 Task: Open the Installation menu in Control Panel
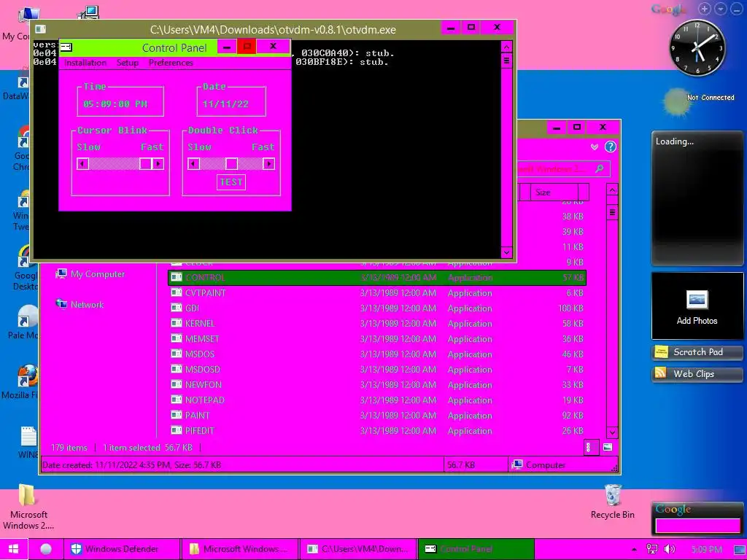(85, 63)
